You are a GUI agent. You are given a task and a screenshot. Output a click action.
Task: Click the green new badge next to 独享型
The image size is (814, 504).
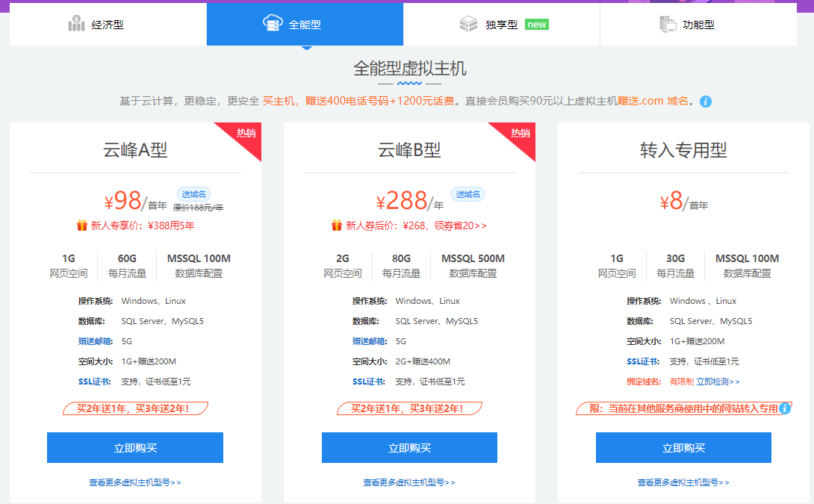[537, 23]
